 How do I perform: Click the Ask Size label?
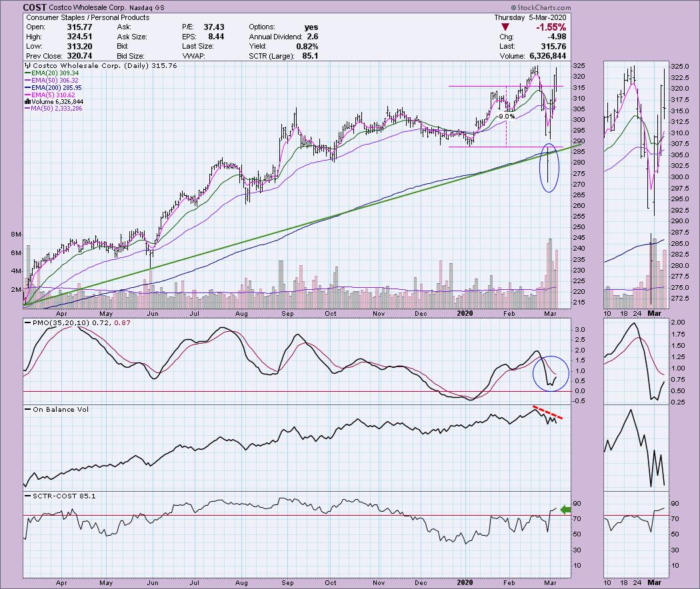pyautogui.click(x=131, y=37)
